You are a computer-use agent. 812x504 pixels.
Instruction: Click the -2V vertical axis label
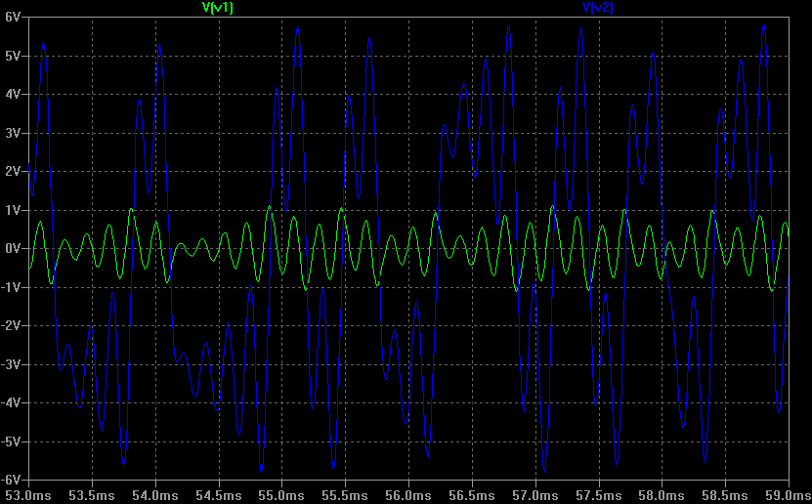[11, 325]
